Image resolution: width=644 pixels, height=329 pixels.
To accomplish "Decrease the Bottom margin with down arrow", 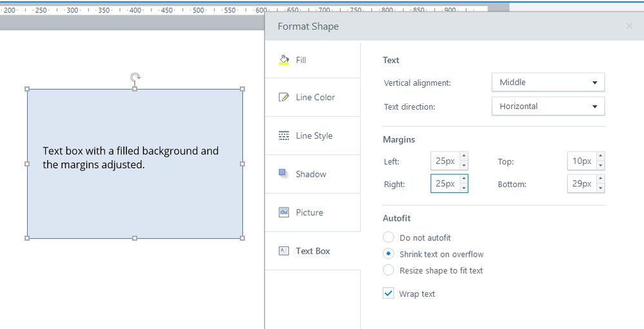I will 601,188.
